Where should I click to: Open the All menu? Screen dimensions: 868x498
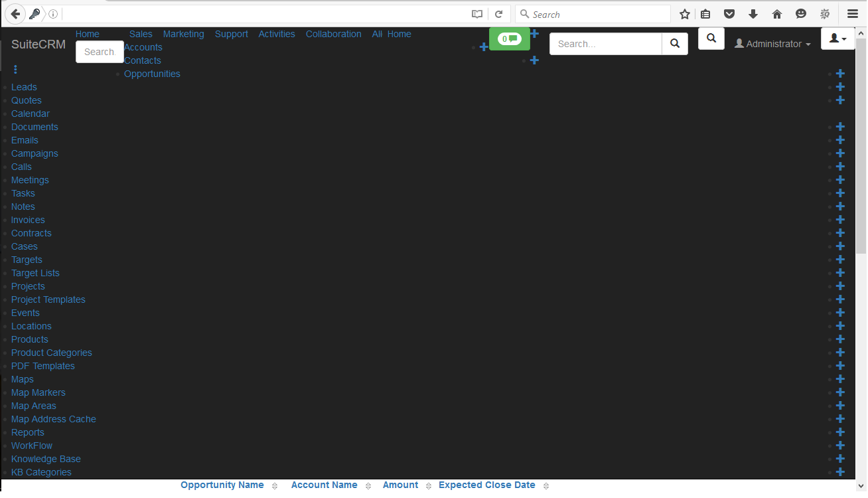377,34
